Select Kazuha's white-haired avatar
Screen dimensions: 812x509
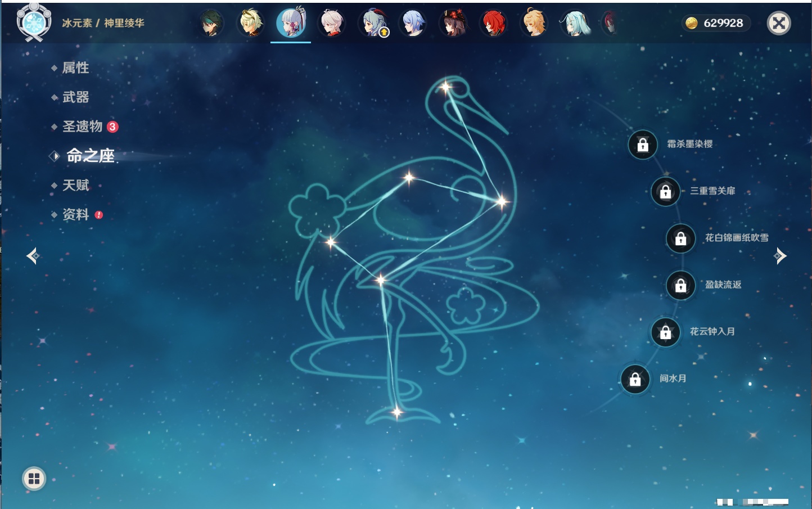pyautogui.click(x=332, y=23)
